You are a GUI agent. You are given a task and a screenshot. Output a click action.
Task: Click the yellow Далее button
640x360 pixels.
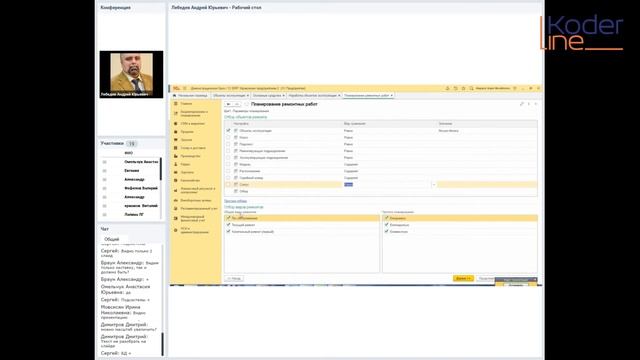(463, 278)
